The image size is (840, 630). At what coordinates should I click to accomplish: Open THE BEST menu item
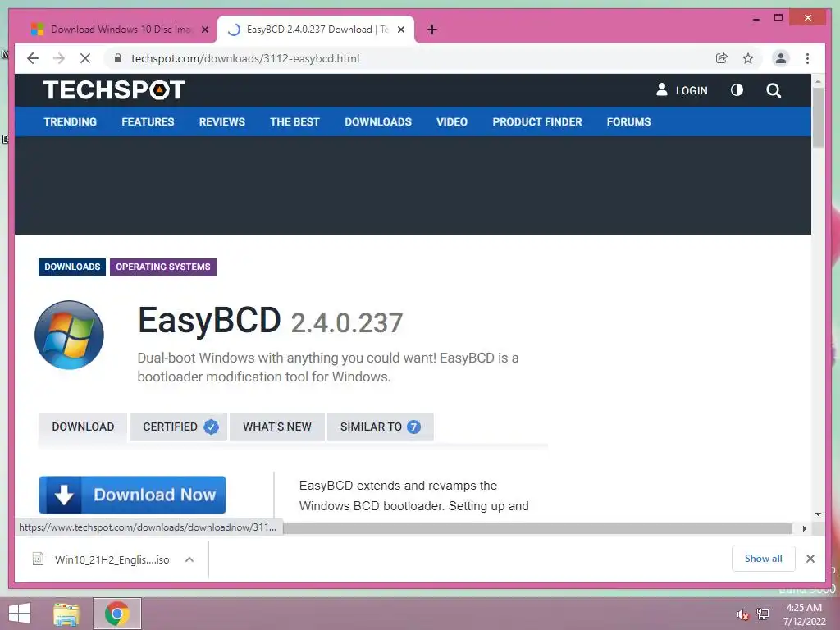point(294,121)
